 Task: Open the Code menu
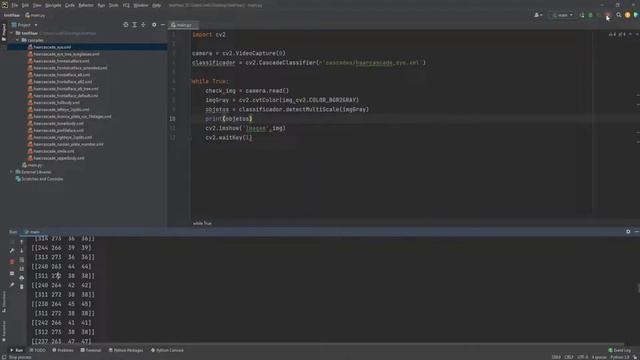pos(70,5)
